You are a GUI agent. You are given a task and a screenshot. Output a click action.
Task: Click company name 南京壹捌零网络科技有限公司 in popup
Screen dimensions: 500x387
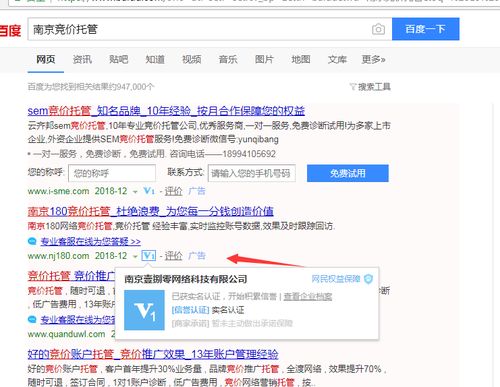coord(186,279)
